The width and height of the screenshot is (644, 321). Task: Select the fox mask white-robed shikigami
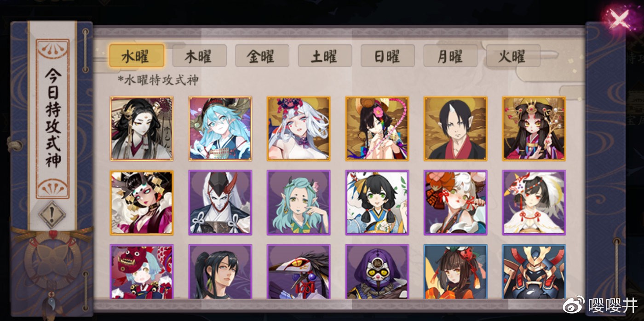(534, 203)
